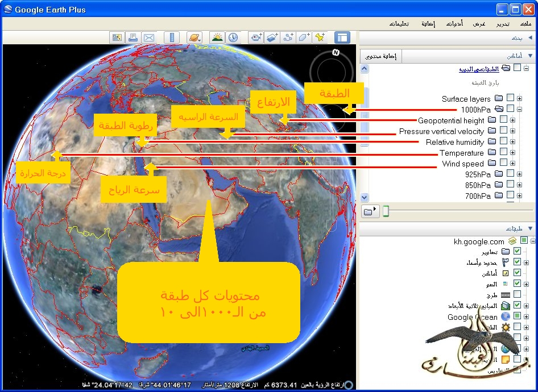Screen dimensions: 538x392
Task: Expand the Geopotential height folder
Action: tap(512, 120)
